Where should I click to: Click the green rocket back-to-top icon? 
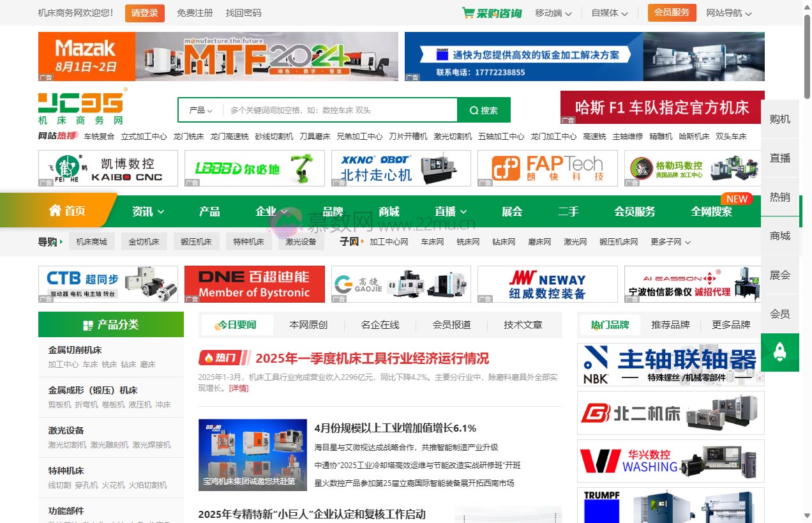(780, 352)
